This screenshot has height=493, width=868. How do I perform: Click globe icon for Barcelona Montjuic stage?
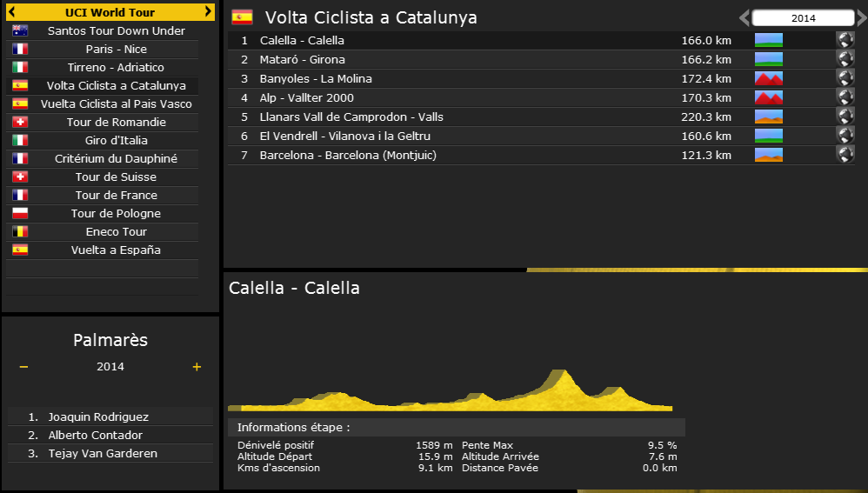pyautogui.click(x=845, y=155)
